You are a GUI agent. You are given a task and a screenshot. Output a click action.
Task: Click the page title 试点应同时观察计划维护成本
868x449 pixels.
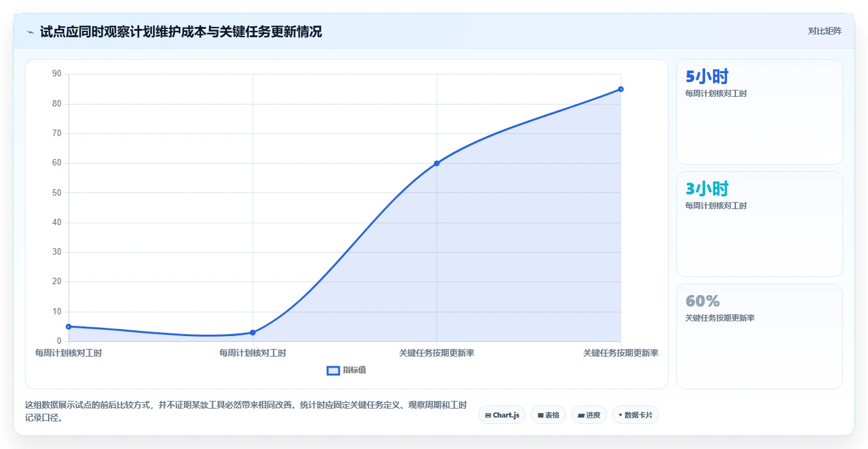click(181, 31)
